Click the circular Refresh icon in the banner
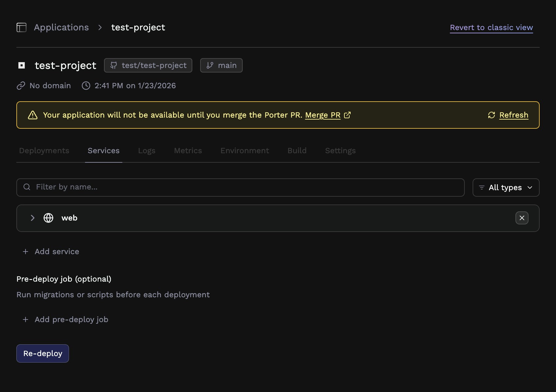Image resolution: width=556 pixels, height=392 pixels. (491, 115)
